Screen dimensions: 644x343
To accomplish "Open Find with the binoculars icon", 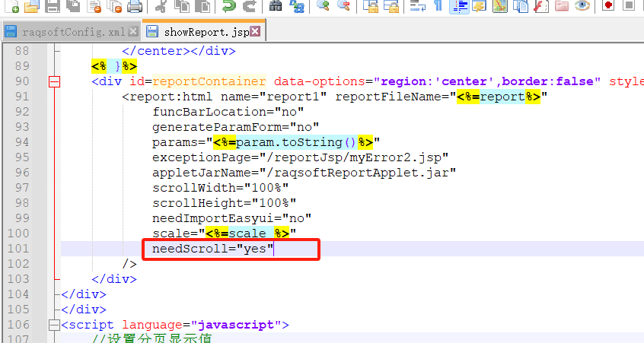I will (276, 6).
